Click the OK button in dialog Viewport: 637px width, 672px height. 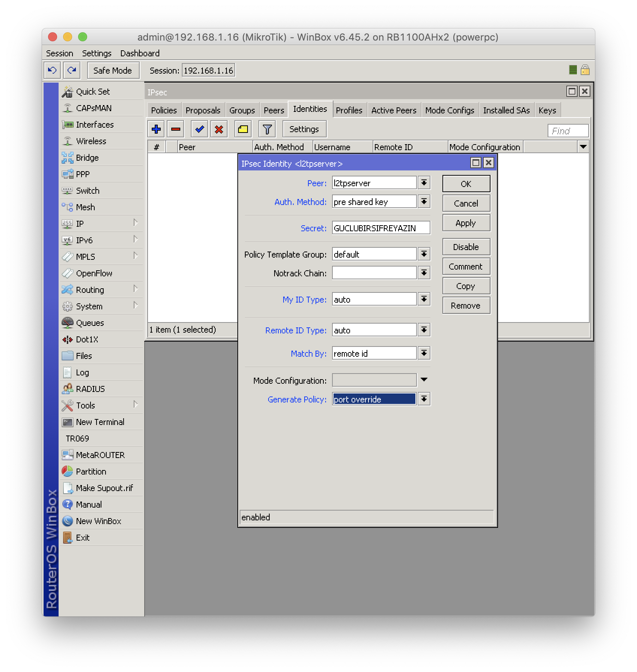point(466,184)
